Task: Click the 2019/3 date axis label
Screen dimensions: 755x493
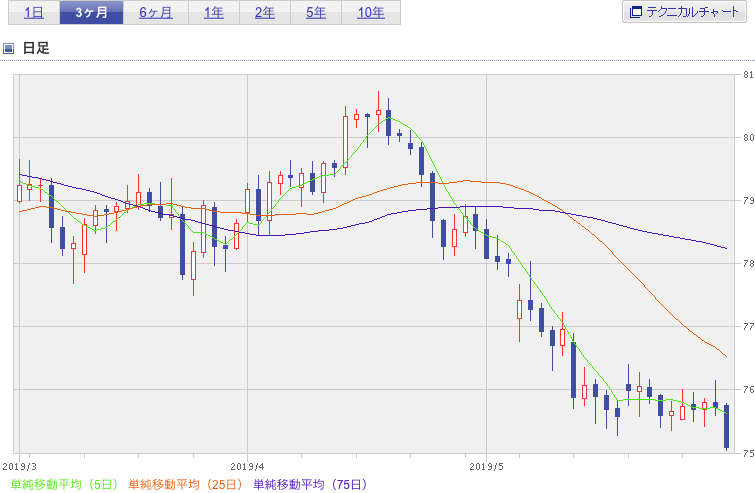Action: tap(19, 467)
